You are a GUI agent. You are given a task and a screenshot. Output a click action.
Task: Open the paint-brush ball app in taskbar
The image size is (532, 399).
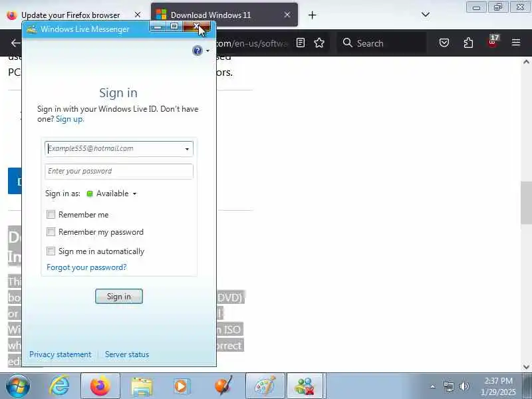[x=223, y=386]
